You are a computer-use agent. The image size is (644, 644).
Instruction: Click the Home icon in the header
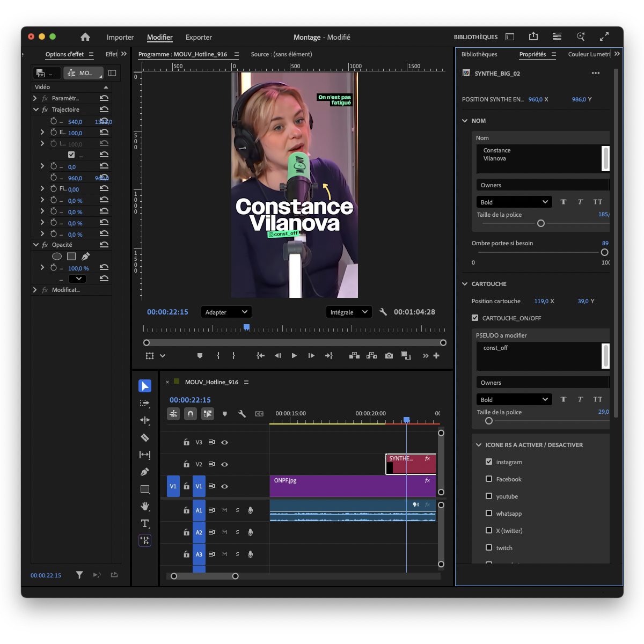[85, 37]
